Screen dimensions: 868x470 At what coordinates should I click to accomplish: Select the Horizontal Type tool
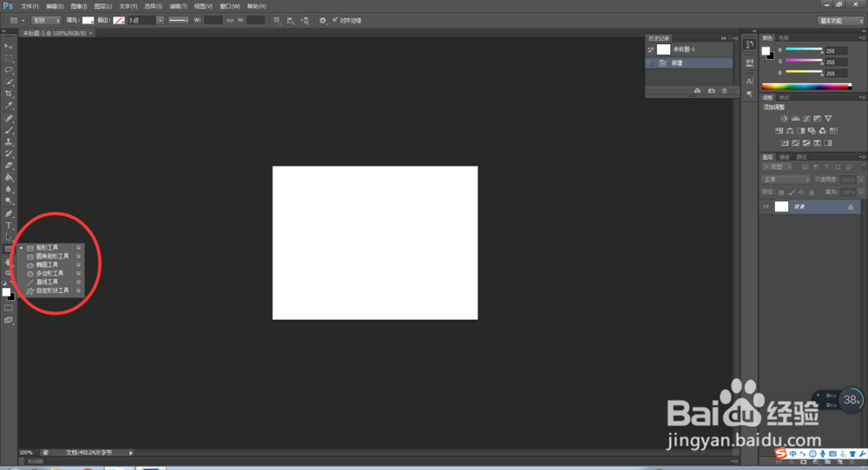coord(9,225)
